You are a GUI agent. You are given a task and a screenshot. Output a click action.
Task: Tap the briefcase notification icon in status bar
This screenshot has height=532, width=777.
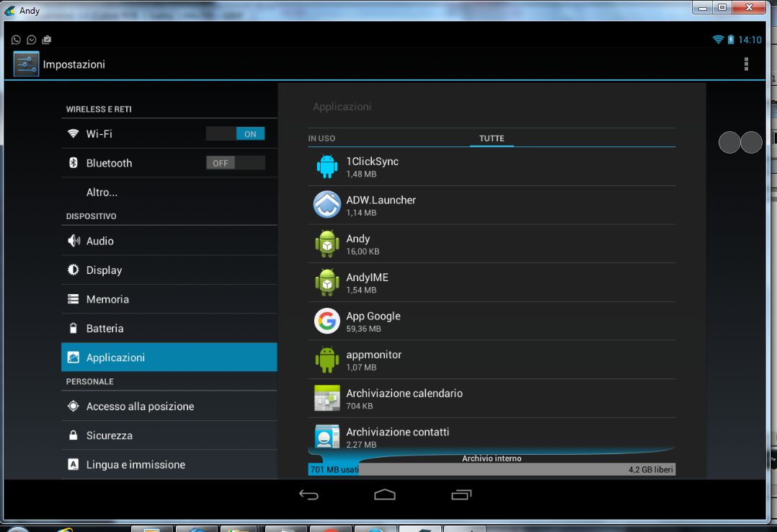point(47,40)
